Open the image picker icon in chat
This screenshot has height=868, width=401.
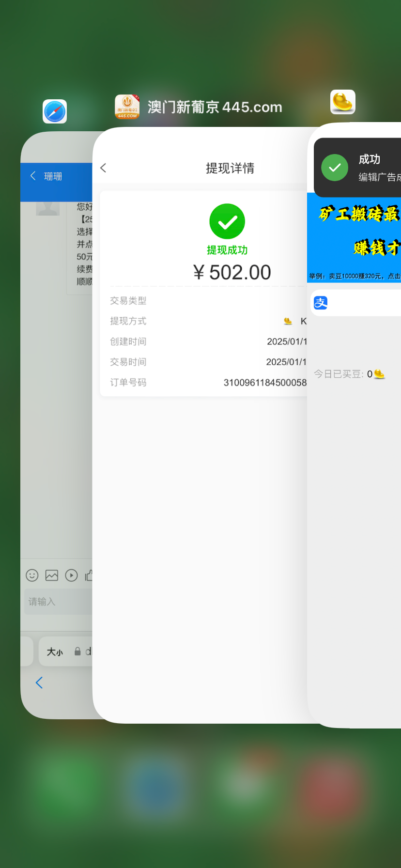52,575
